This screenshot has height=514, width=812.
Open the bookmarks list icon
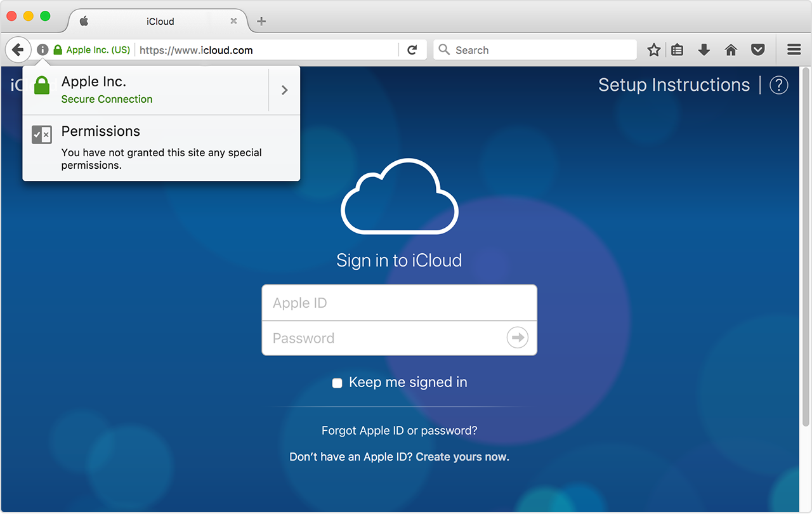click(678, 50)
